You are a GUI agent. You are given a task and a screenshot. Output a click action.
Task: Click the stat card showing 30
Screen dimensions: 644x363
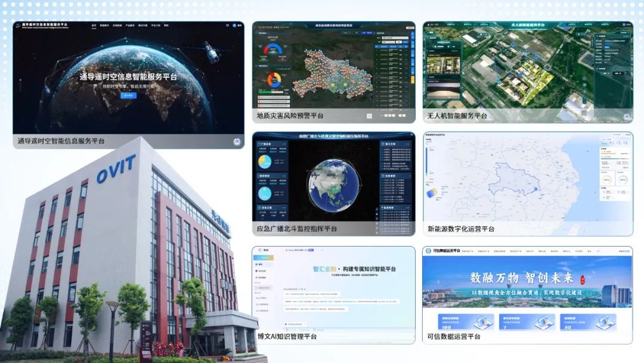pyautogui.click(x=588, y=323)
